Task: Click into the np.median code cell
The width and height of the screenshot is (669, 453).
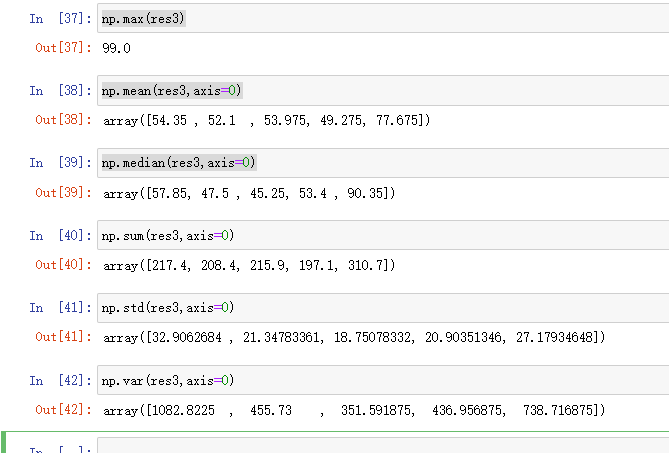Action: (380, 163)
